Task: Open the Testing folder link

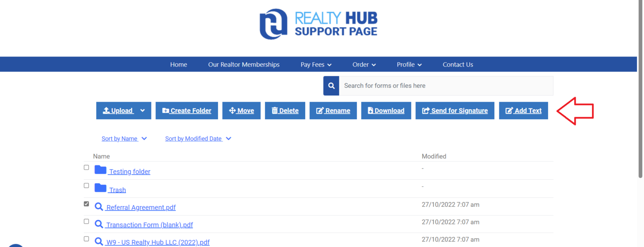Action: 130,172
